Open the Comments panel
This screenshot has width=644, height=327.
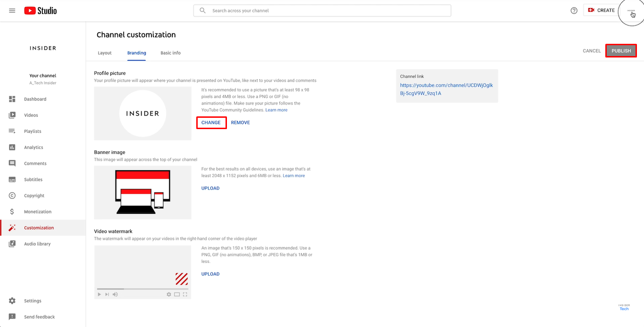click(12, 163)
